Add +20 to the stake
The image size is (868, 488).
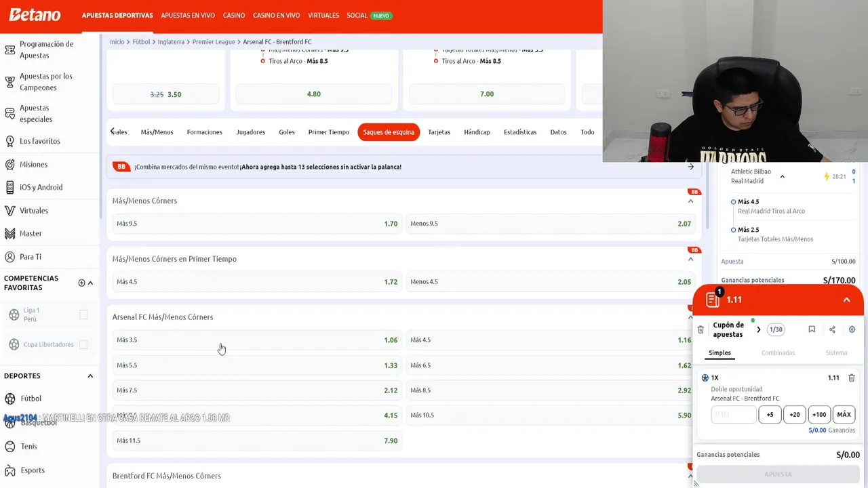[x=794, y=414]
